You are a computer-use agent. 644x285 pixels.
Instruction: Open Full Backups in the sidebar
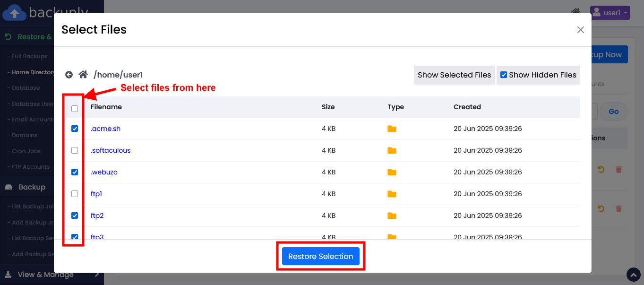click(x=29, y=56)
